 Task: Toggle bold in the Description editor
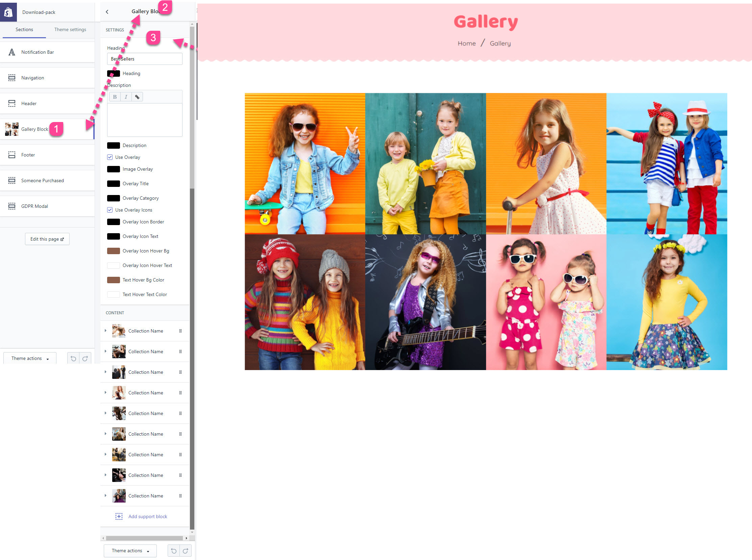115,97
